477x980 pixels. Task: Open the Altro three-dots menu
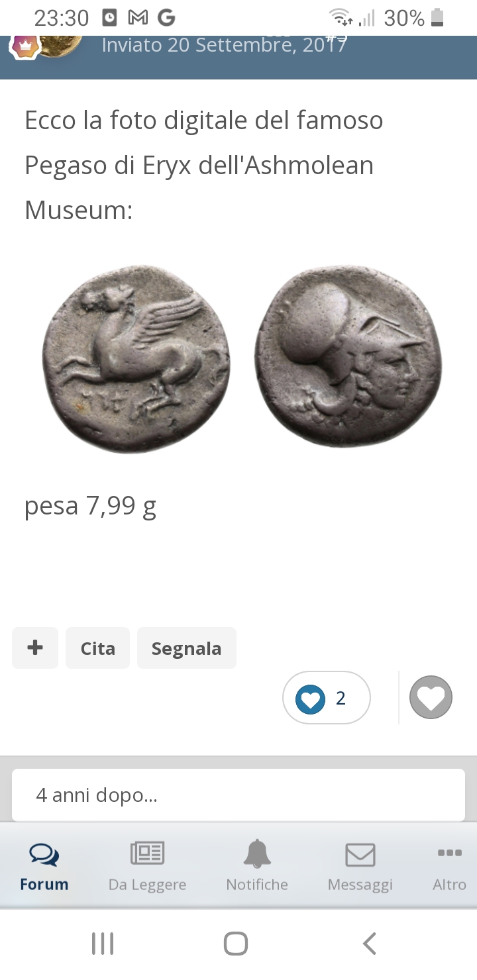tap(450, 853)
